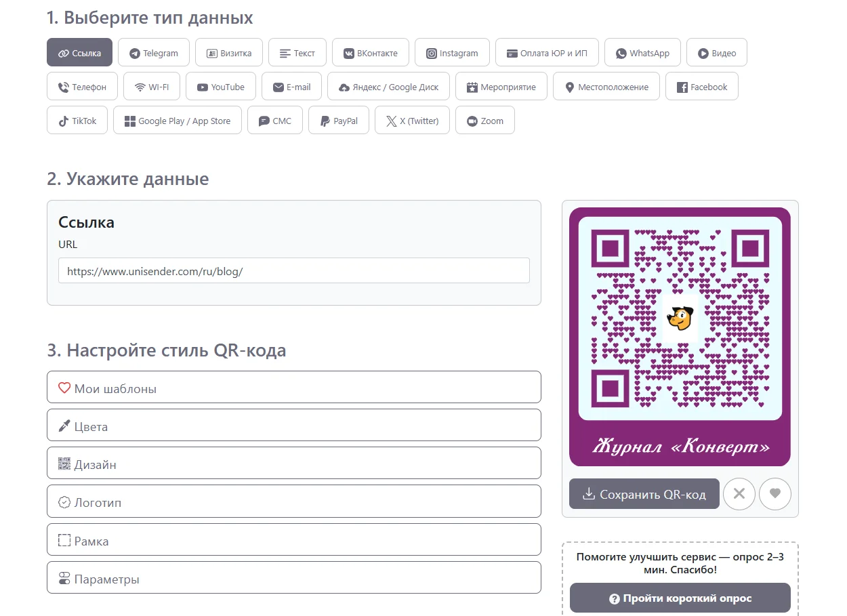Click the TikTok logo icon
The height and width of the screenshot is (616, 847).
click(x=64, y=121)
